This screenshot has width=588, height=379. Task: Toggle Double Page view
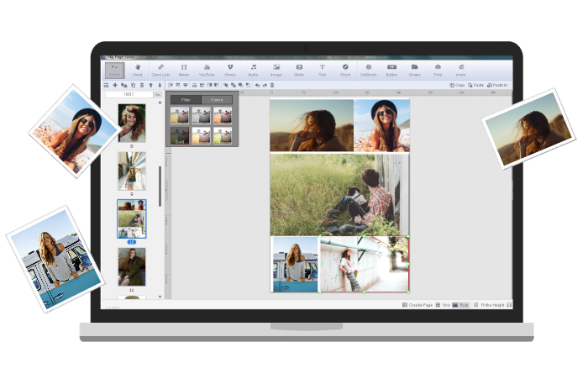(417, 304)
